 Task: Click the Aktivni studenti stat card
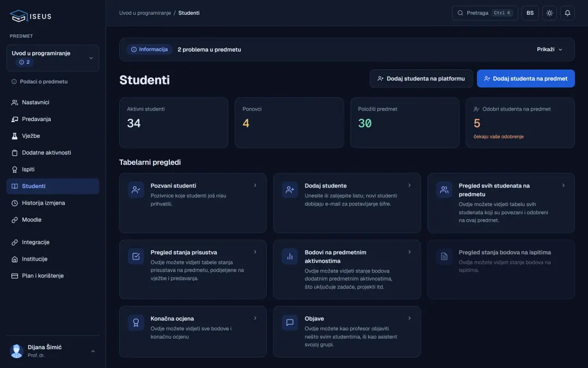(x=174, y=123)
